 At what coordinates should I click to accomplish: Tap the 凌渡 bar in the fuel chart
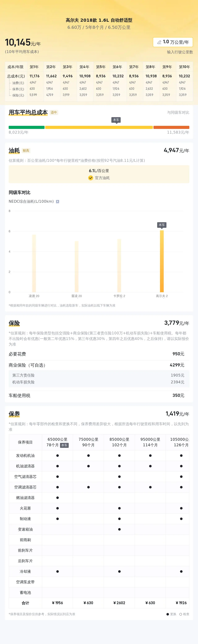34,263
